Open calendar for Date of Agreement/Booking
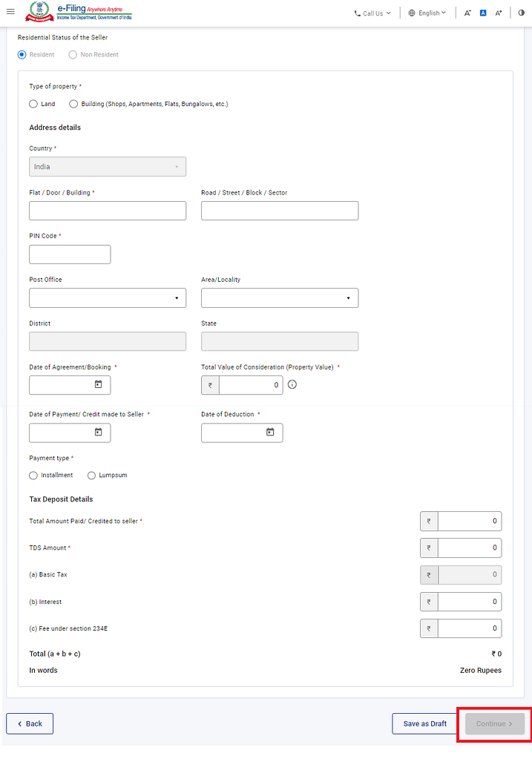The width and height of the screenshot is (532, 759). coord(98,384)
